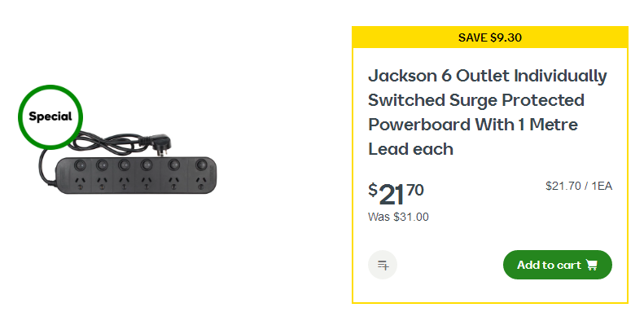Click the last switch on the powerboard image
Image resolution: width=644 pixels, height=312 pixels.
(201, 164)
